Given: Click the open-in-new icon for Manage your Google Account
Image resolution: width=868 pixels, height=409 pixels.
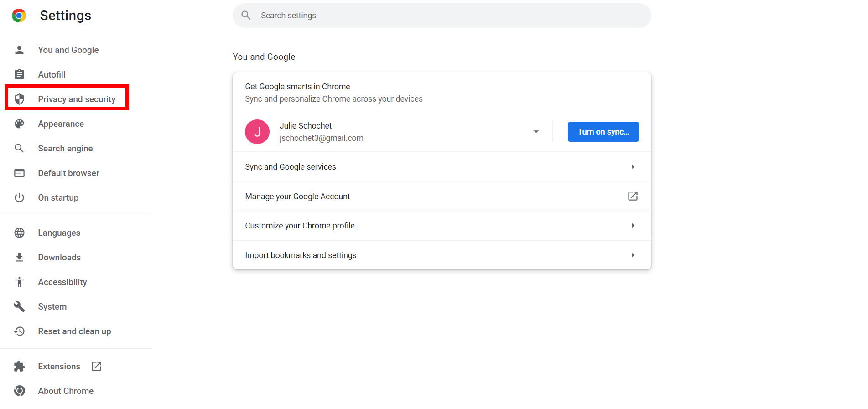Looking at the screenshot, I should click(633, 196).
